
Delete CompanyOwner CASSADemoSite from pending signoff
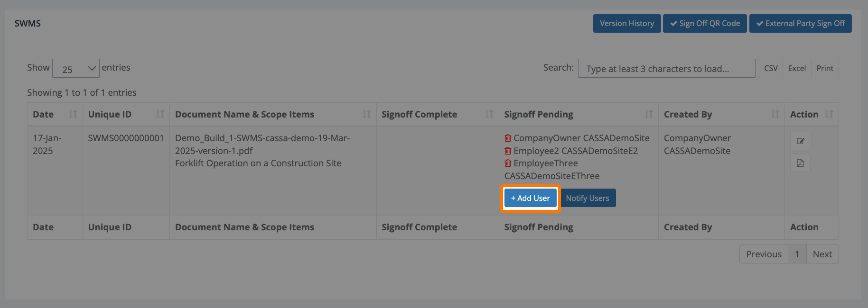click(508, 138)
